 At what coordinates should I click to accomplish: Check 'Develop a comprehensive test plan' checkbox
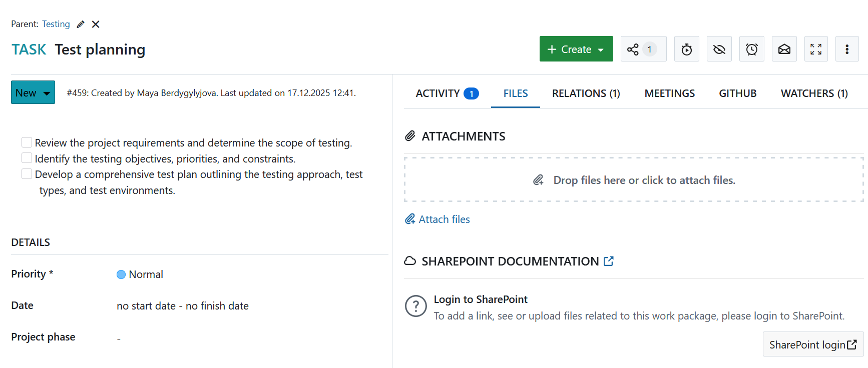click(x=27, y=174)
